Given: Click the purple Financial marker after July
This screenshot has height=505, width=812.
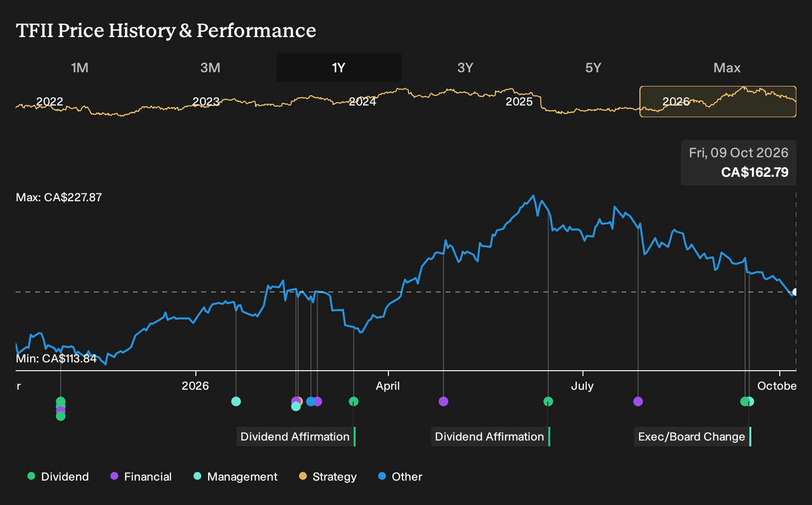Looking at the screenshot, I should click(x=638, y=401).
